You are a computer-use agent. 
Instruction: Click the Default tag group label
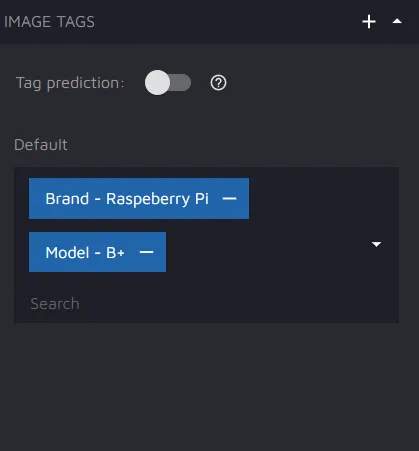pos(41,145)
